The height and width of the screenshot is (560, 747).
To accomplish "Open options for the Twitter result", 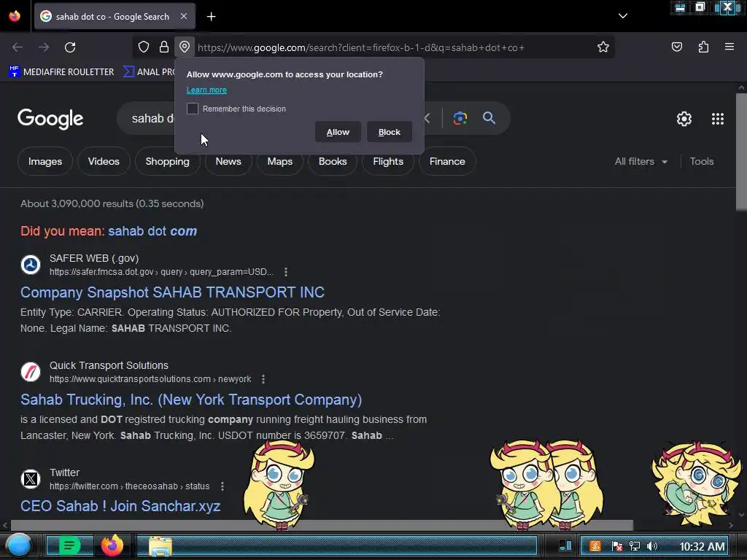I will pos(222,486).
